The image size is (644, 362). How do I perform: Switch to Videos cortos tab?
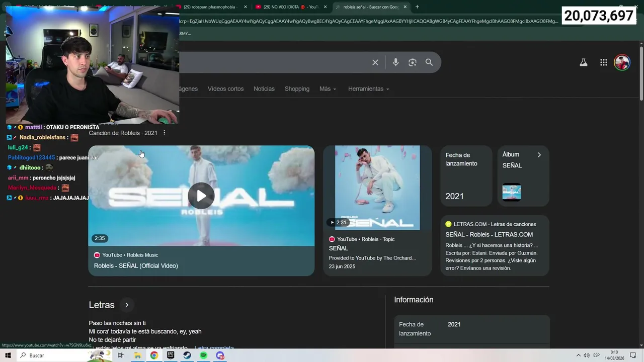click(225, 88)
